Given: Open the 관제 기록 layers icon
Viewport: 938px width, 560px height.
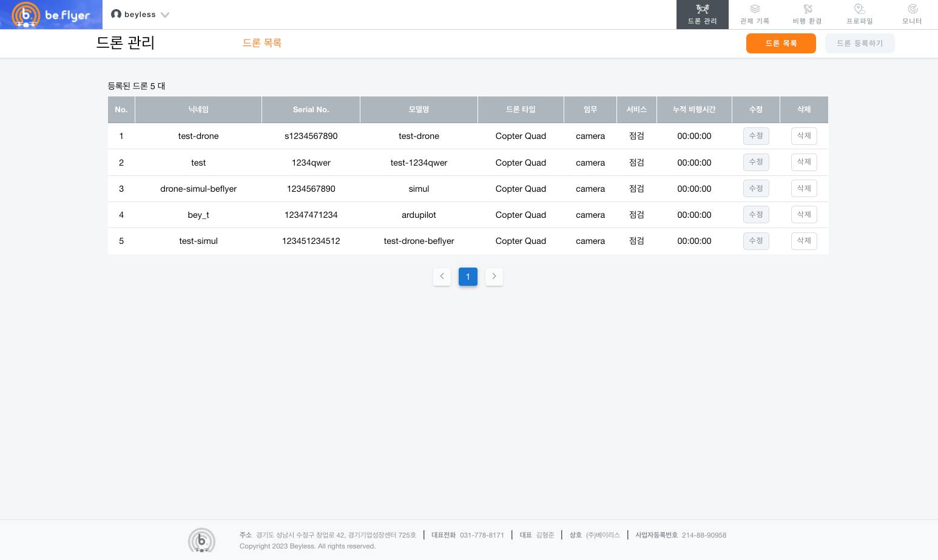Looking at the screenshot, I should click(x=755, y=9).
